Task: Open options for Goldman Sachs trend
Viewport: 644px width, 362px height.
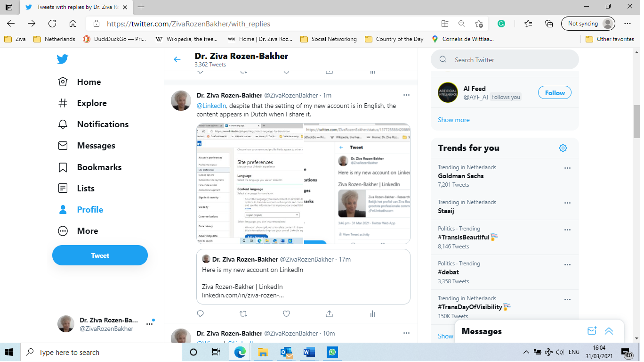Action: pos(567,168)
